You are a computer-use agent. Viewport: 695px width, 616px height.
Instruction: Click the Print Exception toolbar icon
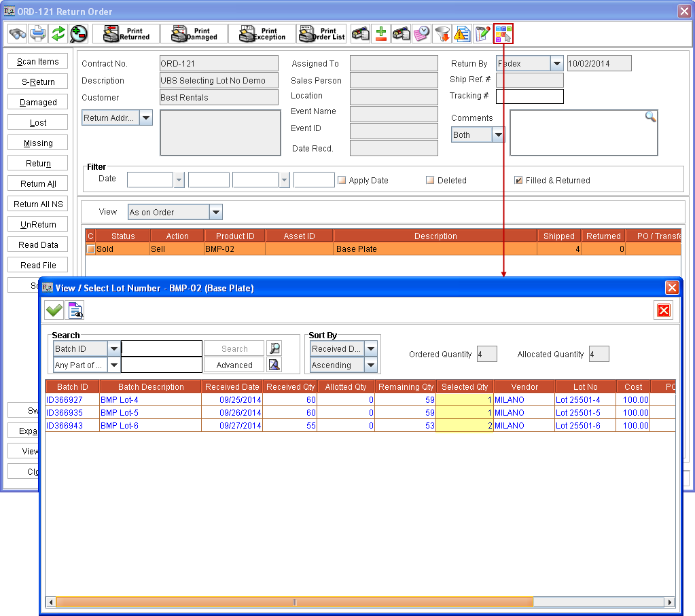[262, 32]
